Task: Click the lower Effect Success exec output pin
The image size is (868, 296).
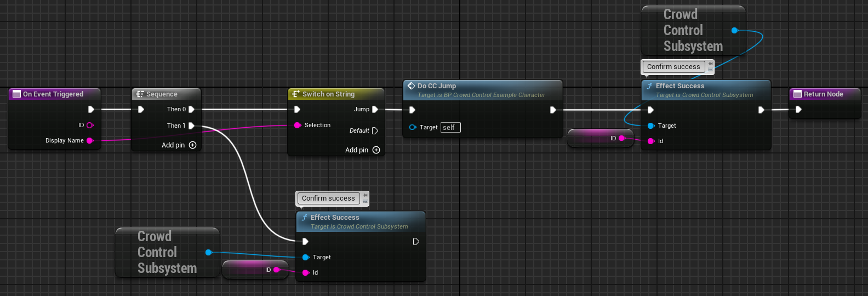Action: (416, 242)
